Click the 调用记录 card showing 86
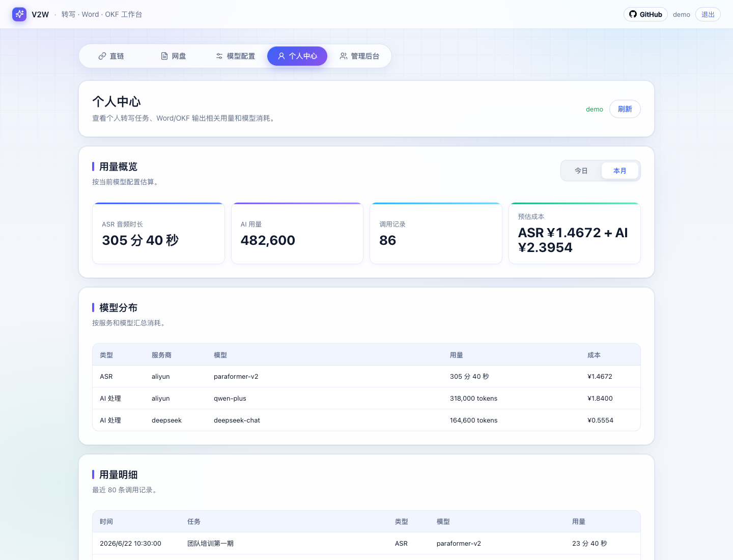733x560 pixels. pyautogui.click(x=436, y=233)
